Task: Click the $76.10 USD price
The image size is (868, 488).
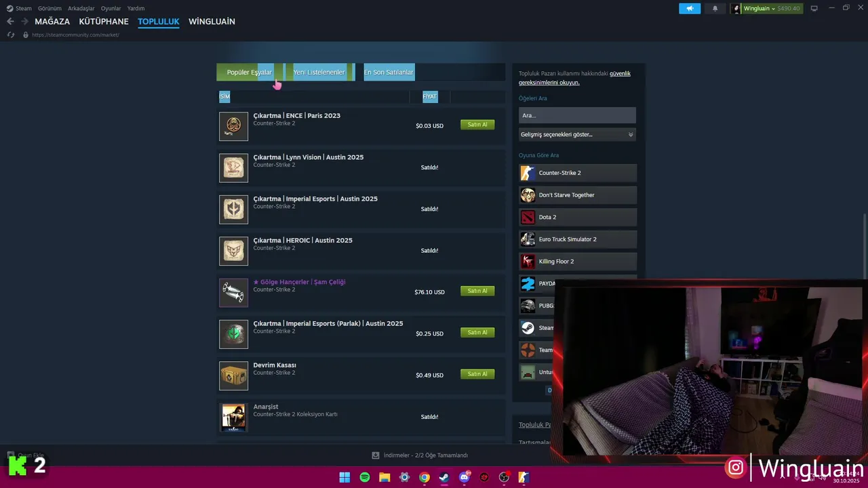Action: click(429, 292)
